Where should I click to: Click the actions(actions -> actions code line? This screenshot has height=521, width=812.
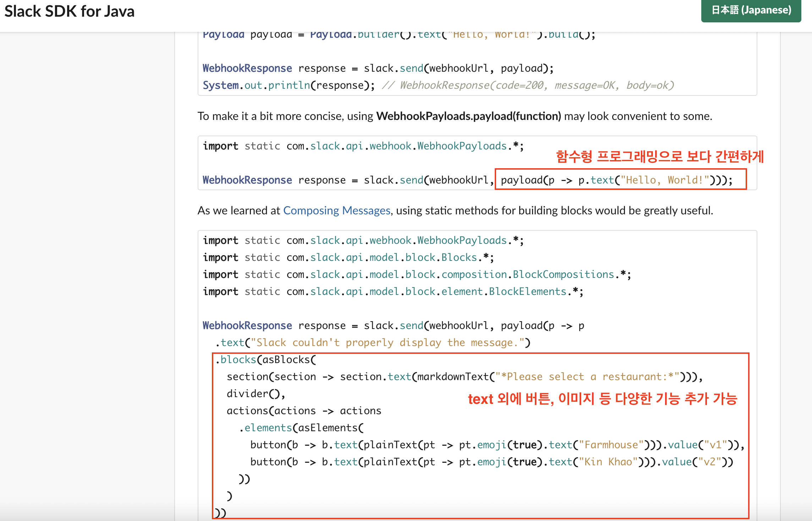click(x=304, y=411)
